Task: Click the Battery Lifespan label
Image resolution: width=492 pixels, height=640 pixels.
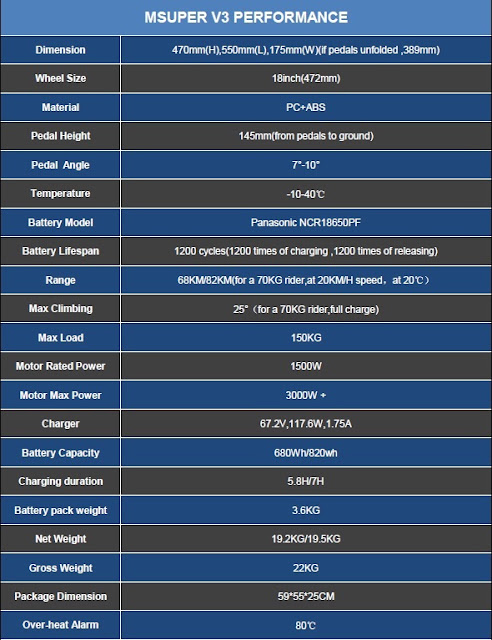Action: click(60, 251)
